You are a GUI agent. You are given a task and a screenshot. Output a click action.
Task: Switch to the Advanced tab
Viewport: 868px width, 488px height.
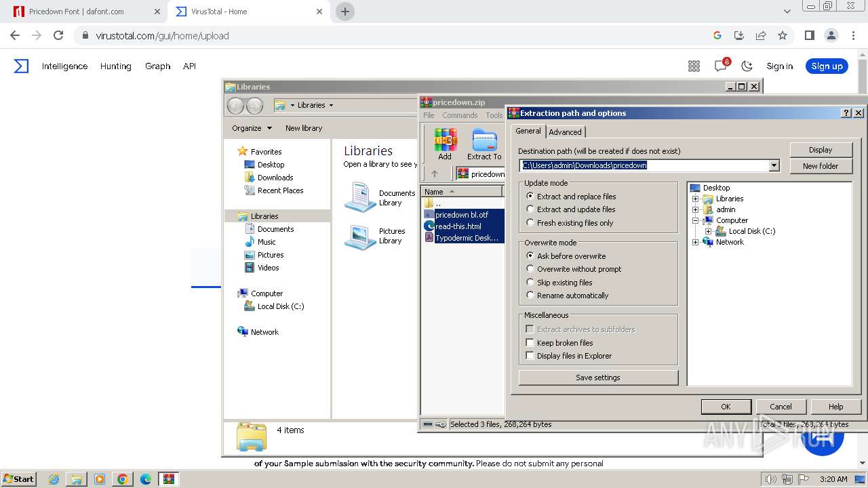click(565, 132)
